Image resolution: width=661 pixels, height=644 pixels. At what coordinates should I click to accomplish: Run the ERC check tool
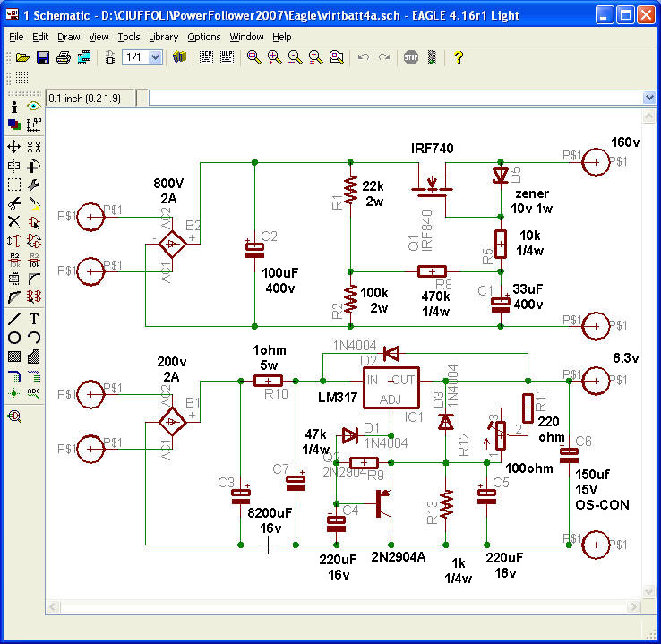[14, 416]
